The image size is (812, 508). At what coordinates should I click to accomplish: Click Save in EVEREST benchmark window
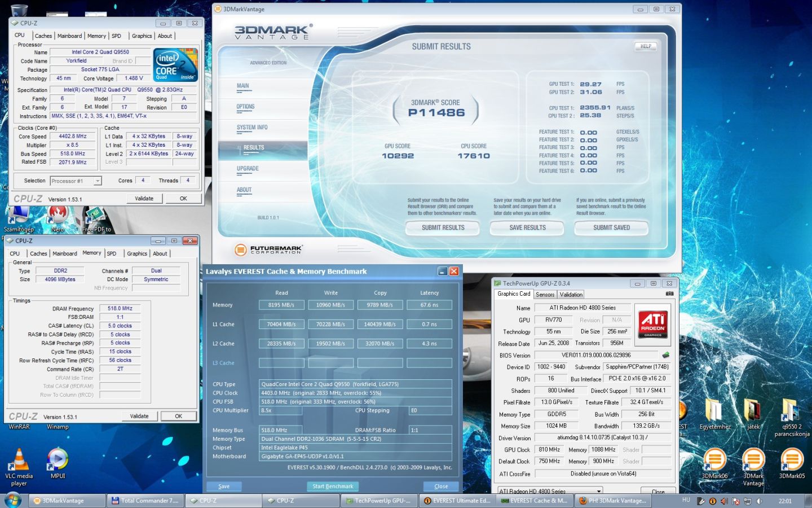(224, 486)
